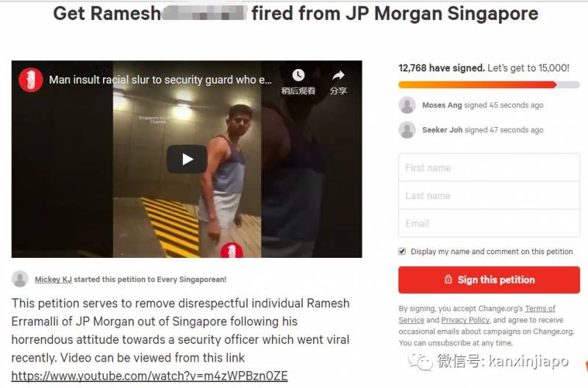Open the Mickey KJ profile link
This screenshot has width=588, height=388.
click(53, 279)
